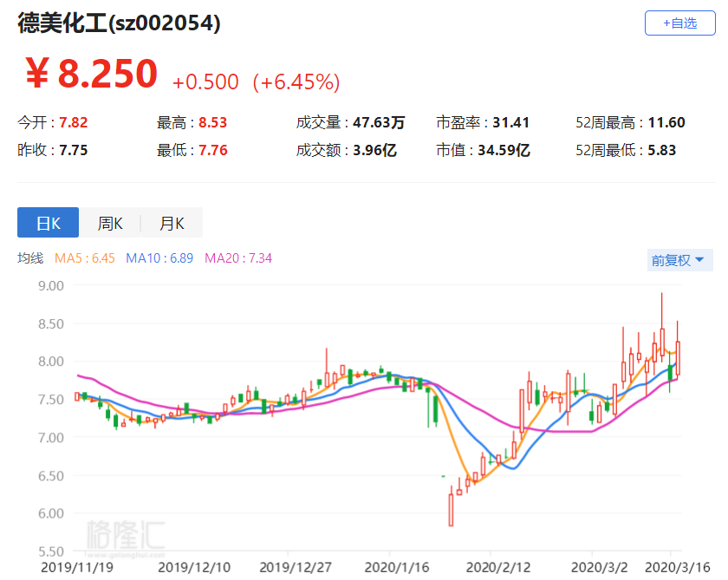Click date axis label 2020/1/16
This screenshot has width=728, height=580.
[397, 567]
